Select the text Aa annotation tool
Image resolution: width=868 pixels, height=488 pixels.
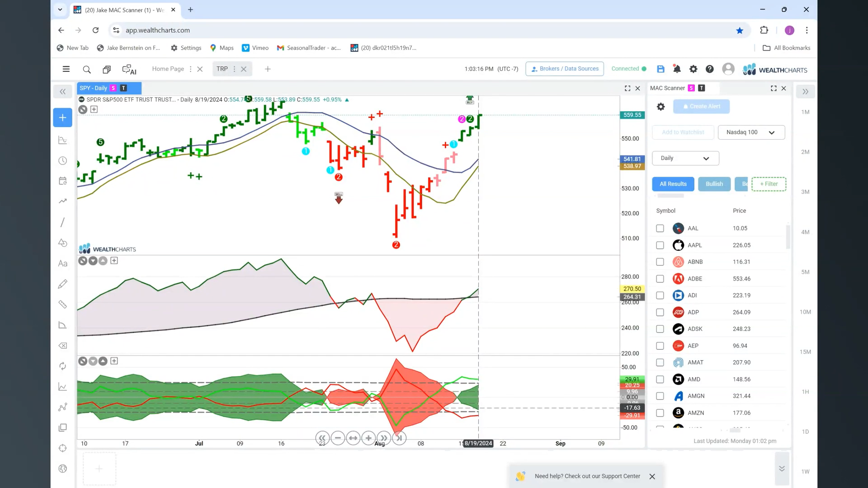[62, 263]
